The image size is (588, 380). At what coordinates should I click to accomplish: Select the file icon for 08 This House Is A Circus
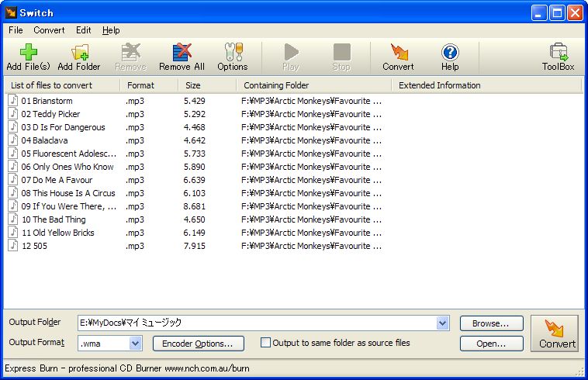[13, 192]
